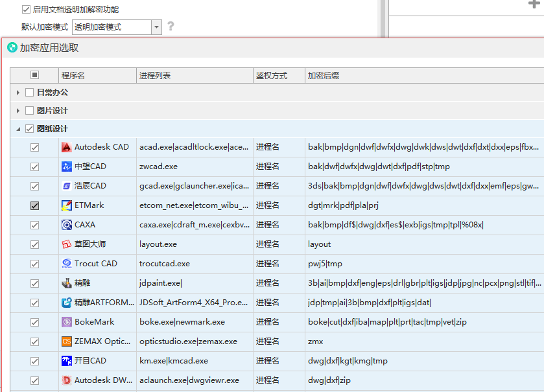Click the 开目CAD program icon

pyautogui.click(x=67, y=361)
